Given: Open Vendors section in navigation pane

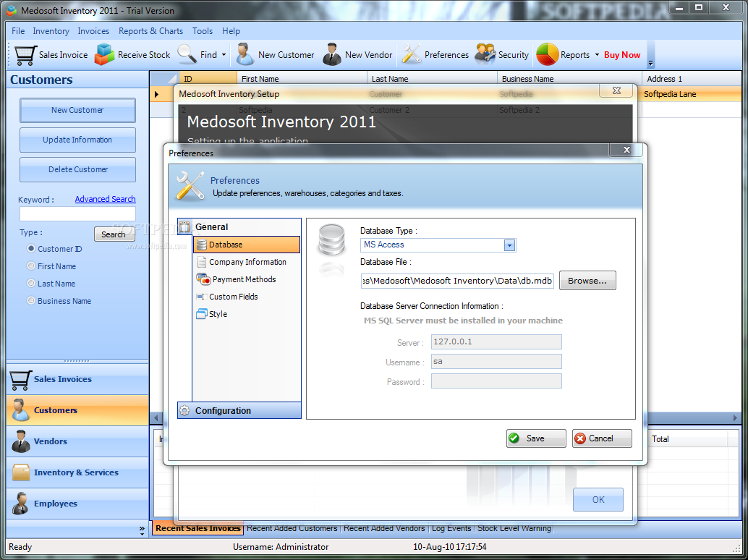Looking at the screenshot, I should (x=77, y=441).
